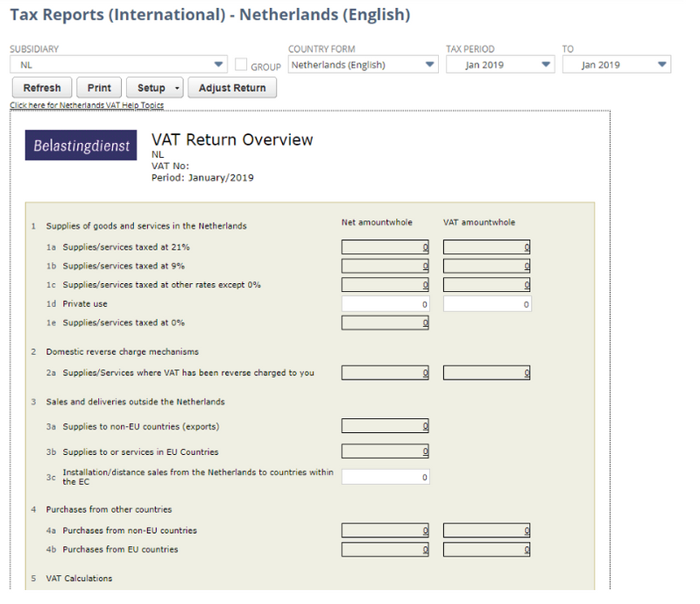700x604 pixels.
Task: Open the To period dropdown
Action: tap(616, 65)
